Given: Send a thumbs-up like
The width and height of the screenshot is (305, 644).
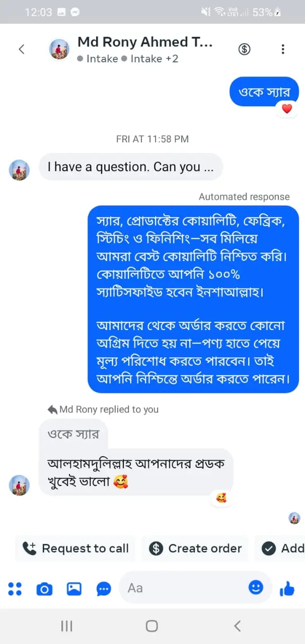Looking at the screenshot, I should (287, 588).
